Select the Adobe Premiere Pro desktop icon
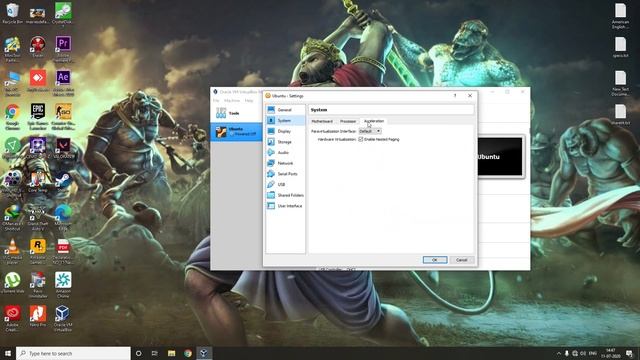This screenshot has height=360, width=640. 63,48
